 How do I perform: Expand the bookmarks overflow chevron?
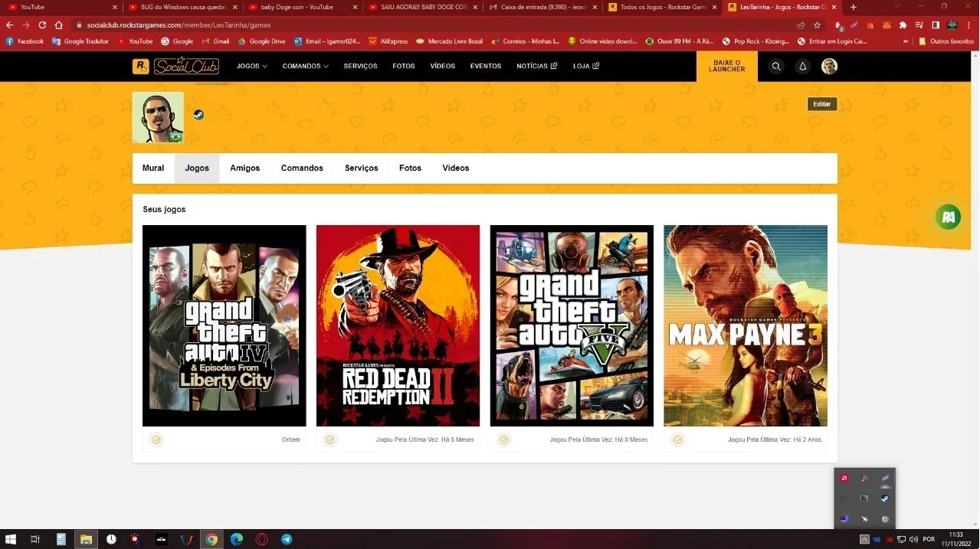[x=906, y=41]
